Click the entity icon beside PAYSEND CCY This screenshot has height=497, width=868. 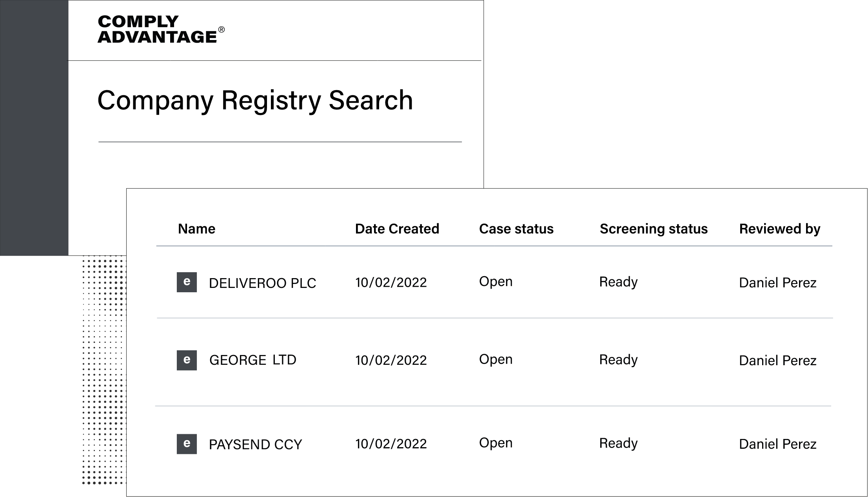click(x=187, y=444)
